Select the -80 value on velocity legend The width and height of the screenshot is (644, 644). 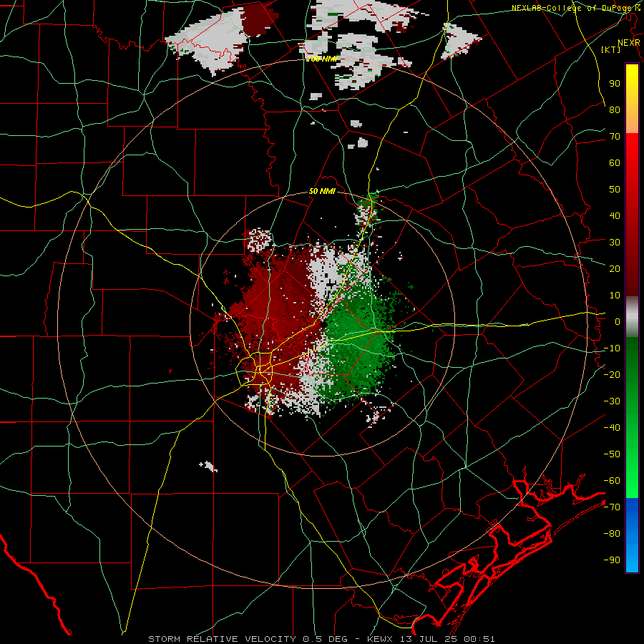point(612,534)
